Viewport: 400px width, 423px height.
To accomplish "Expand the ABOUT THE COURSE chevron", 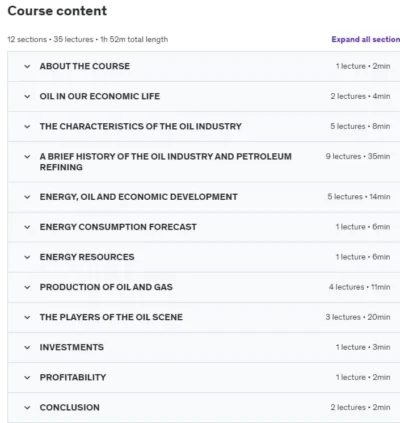I will [x=27, y=66].
